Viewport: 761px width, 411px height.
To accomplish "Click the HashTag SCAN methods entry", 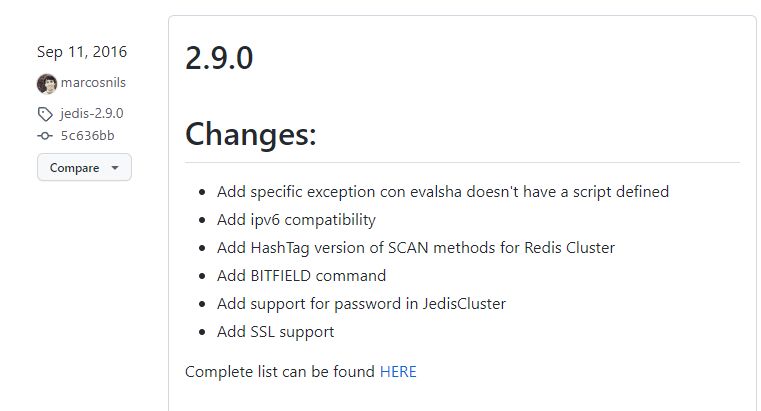I will 415,247.
